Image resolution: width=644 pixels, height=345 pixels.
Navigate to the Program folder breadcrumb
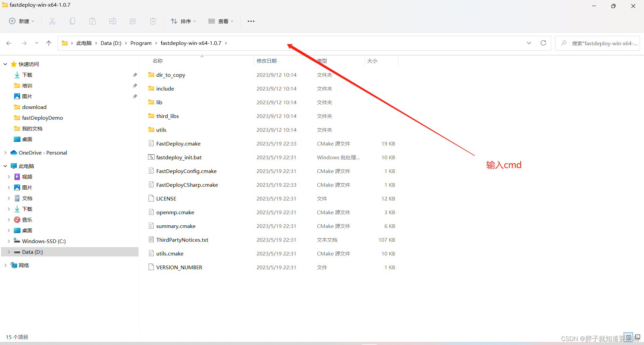point(141,43)
